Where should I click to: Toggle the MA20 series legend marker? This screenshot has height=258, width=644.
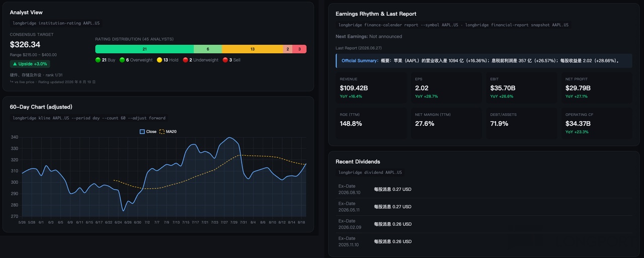tap(162, 132)
